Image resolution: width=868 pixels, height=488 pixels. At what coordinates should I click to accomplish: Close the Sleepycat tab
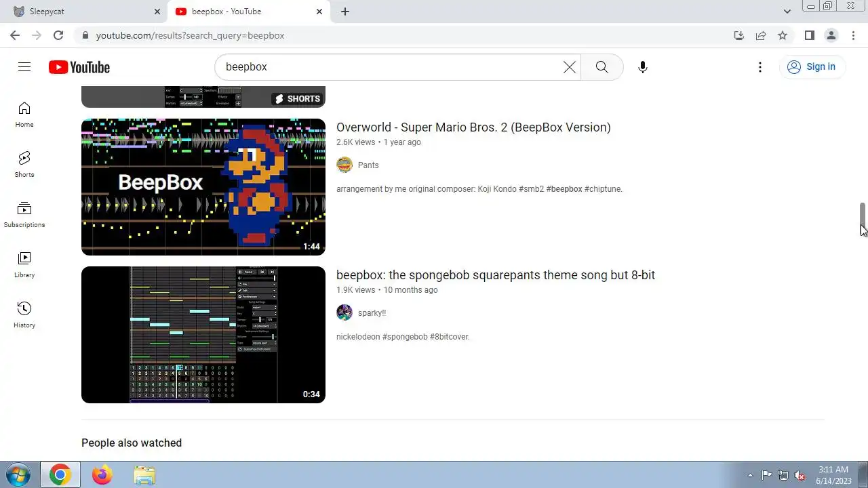point(157,12)
